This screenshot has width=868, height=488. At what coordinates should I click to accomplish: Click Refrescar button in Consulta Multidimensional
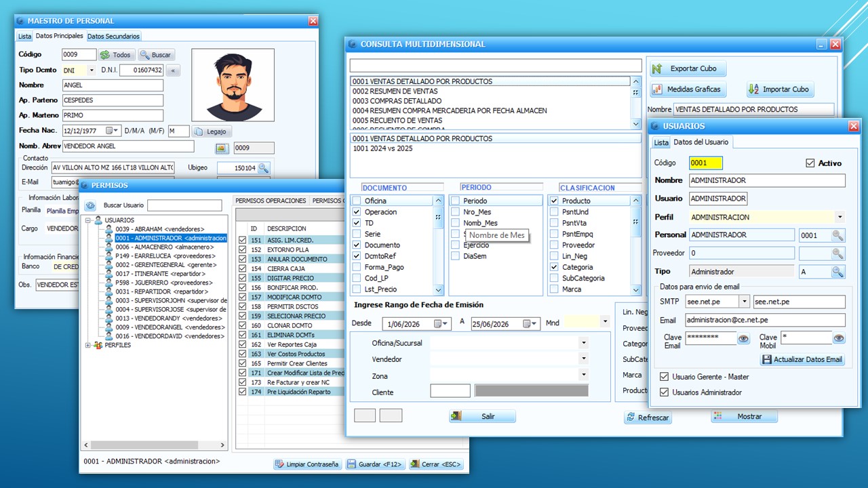648,418
